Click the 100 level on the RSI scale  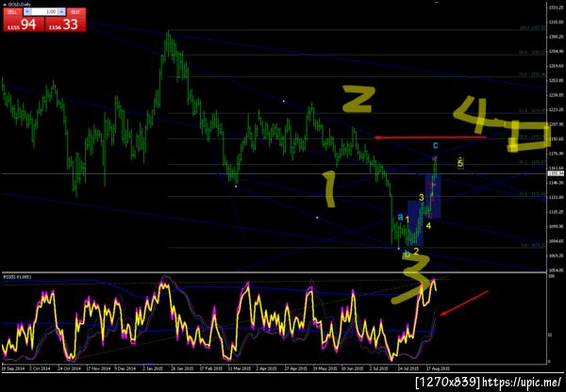click(551, 276)
